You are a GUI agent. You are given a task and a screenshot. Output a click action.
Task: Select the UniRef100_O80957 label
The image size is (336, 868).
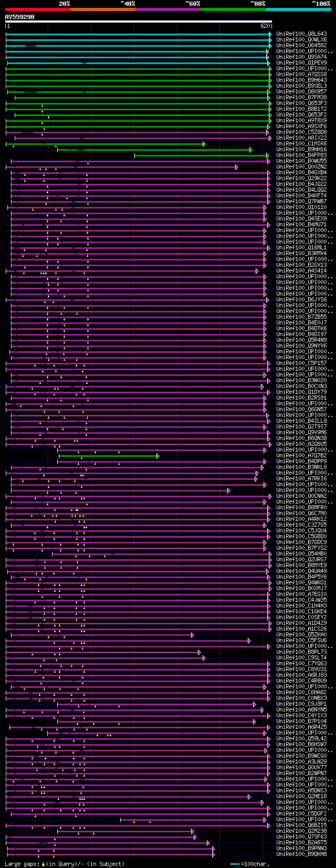[301, 91]
